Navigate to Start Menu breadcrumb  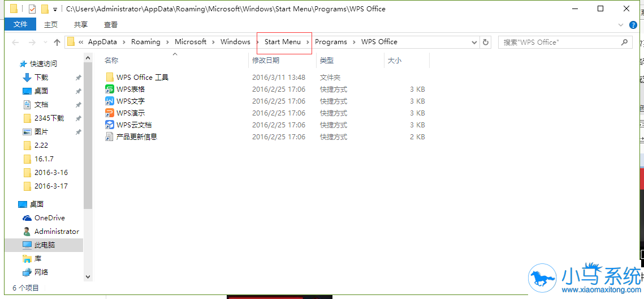283,42
